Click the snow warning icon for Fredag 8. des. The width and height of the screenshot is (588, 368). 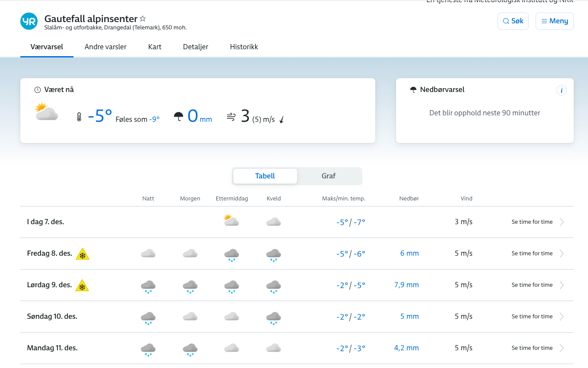[x=82, y=254]
